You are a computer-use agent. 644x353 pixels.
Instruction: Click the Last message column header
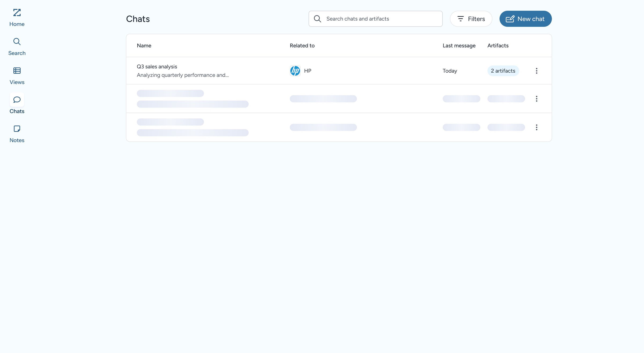pyautogui.click(x=459, y=46)
